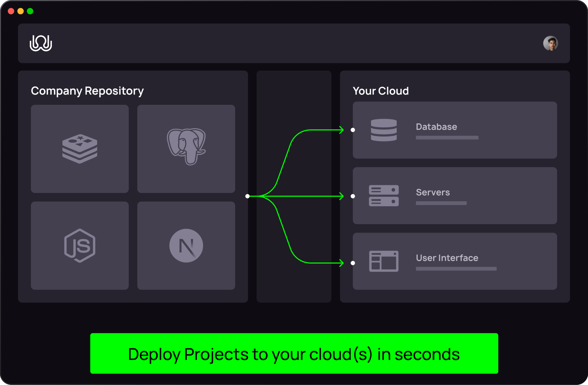The image size is (588, 385).
Task: Click the app logo in the header
Action: (41, 43)
